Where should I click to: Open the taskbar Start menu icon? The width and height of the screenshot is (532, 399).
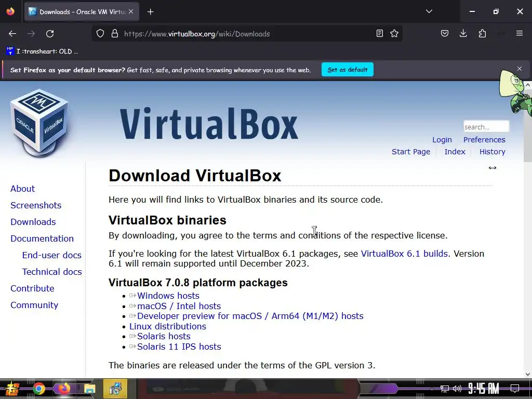(x=12, y=389)
